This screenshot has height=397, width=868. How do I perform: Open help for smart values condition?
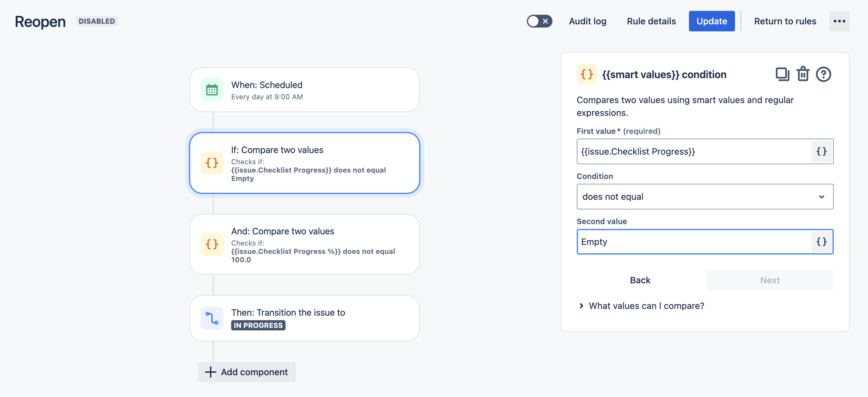coord(823,74)
